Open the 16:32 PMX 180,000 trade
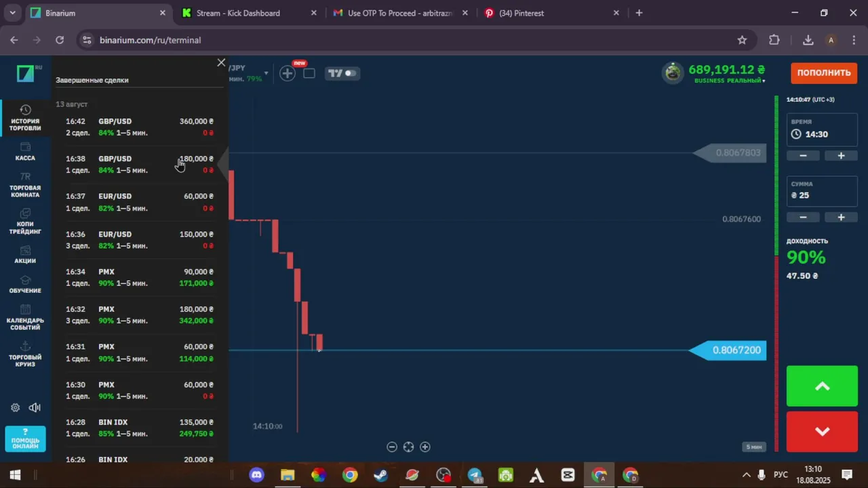Screen dimensions: 868x488 pyautogui.click(x=140, y=314)
